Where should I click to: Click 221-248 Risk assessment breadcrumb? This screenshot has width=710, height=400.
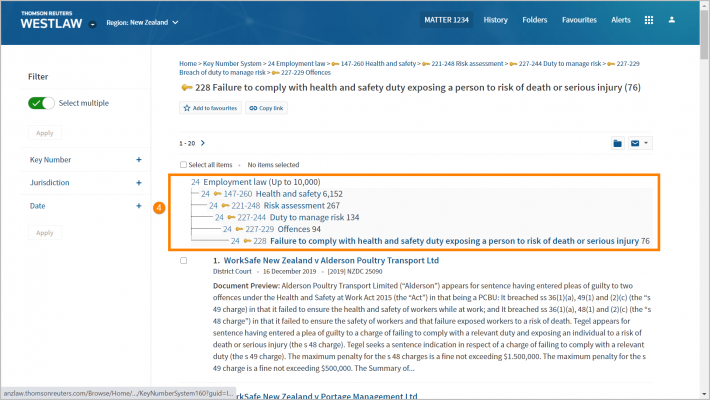467,63
